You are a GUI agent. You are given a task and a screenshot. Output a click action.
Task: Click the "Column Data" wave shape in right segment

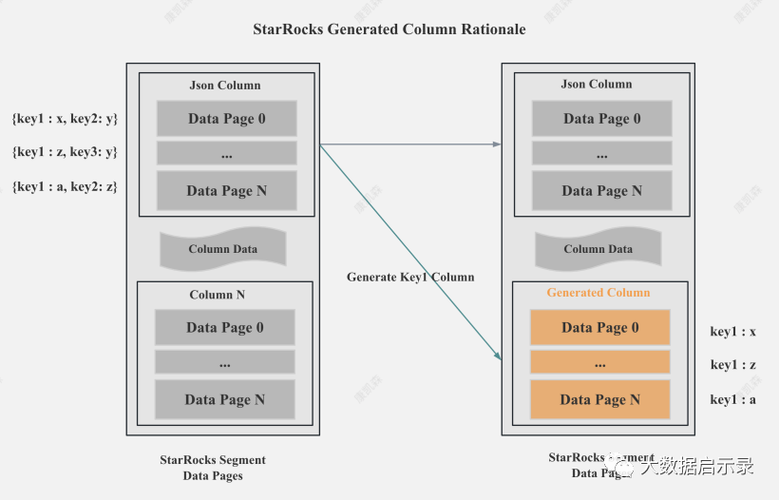[x=598, y=249]
